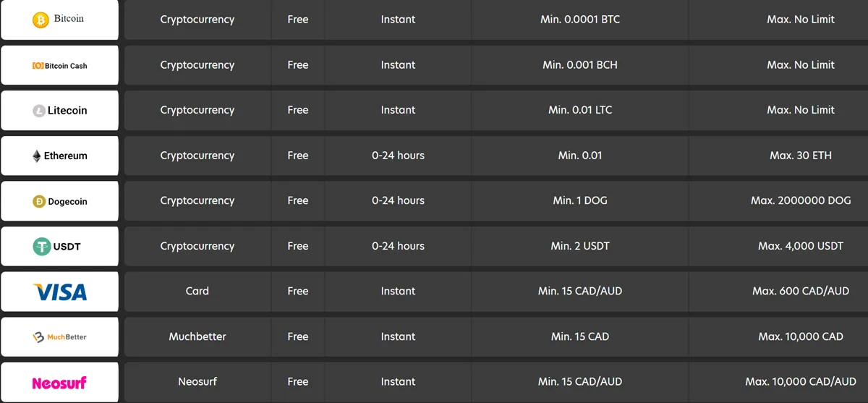868x403 pixels.
Task: Choose the VISA card logo
Action: (x=59, y=292)
